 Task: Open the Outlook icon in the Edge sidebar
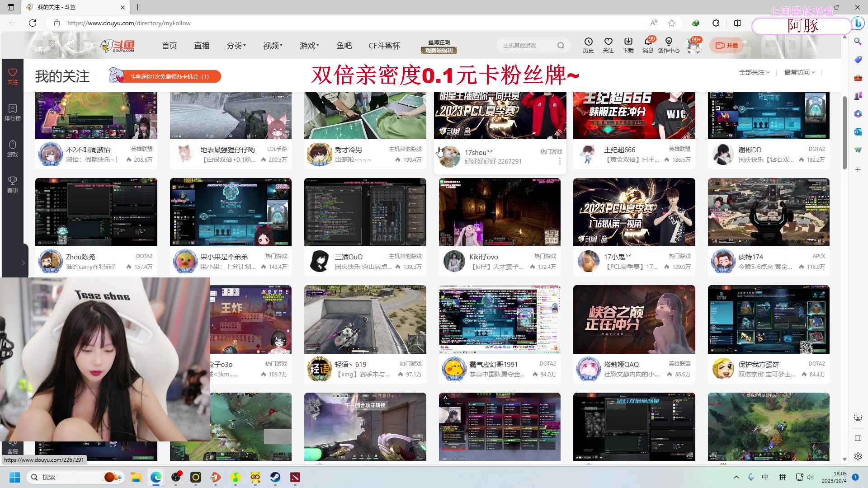858,131
